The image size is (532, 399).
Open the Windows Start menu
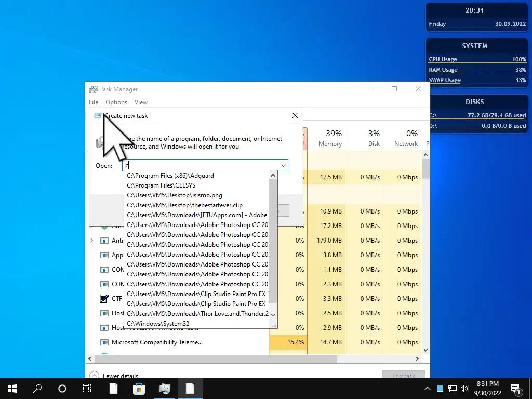click(x=12, y=389)
